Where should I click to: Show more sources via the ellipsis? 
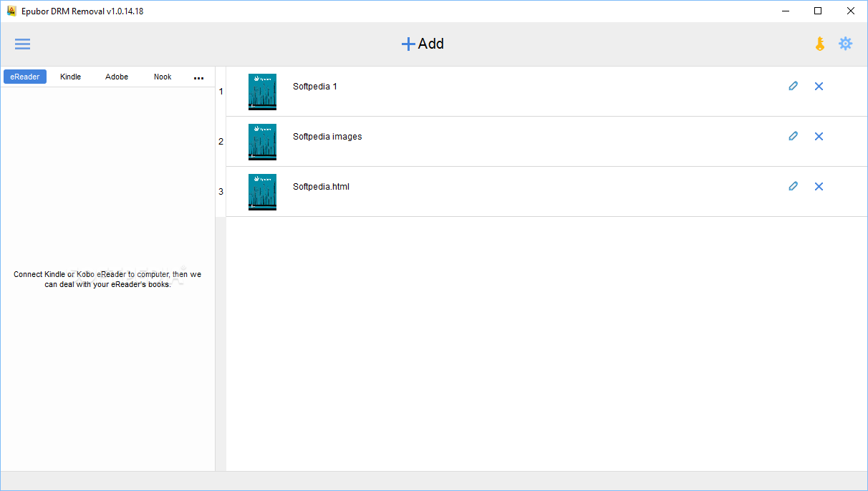[199, 78]
